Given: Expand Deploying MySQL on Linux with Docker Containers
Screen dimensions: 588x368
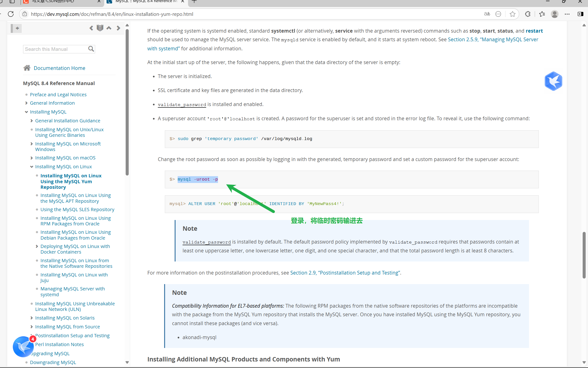Looking at the screenshot, I should [37, 246].
